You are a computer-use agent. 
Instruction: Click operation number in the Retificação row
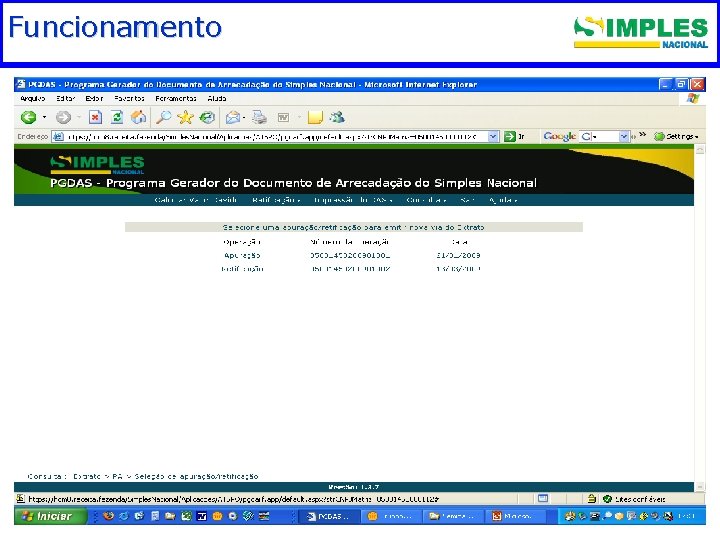[350, 269]
